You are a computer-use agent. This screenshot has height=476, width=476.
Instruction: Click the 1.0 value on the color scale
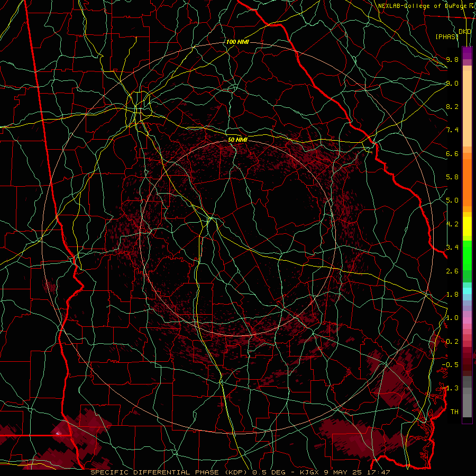pyautogui.click(x=452, y=318)
